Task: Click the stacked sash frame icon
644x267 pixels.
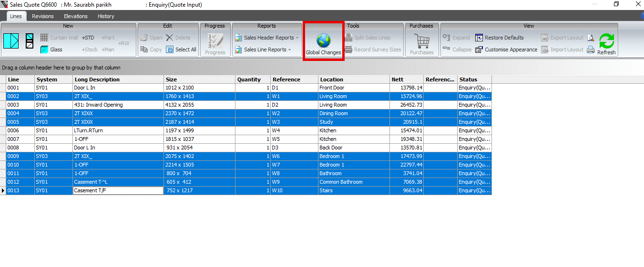Action: click(30, 41)
